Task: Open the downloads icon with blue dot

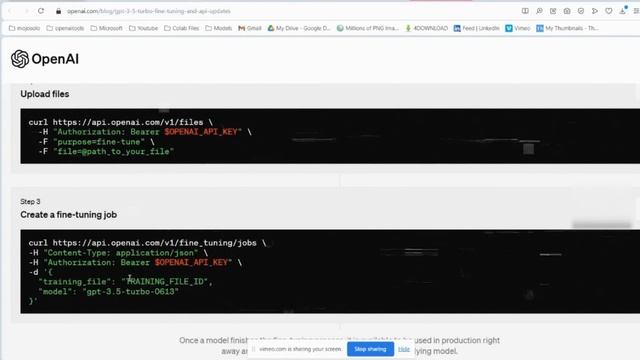Action: click(x=623, y=11)
